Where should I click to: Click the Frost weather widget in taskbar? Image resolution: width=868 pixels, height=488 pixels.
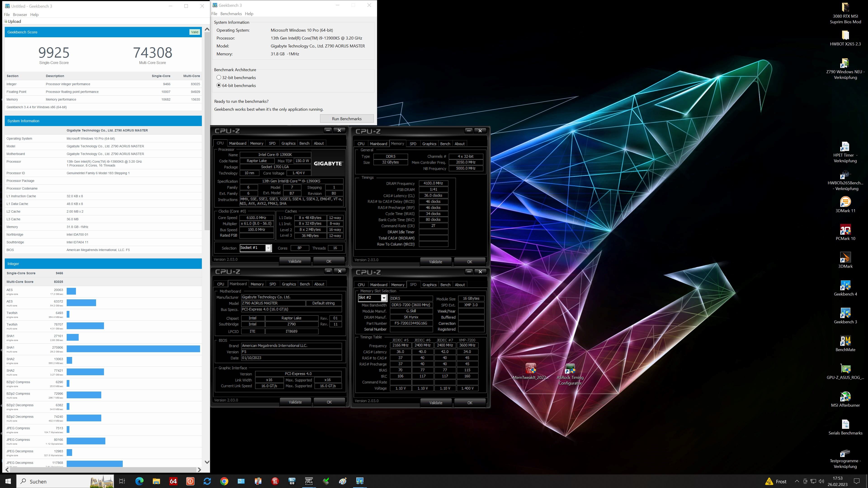click(x=775, y=481)
